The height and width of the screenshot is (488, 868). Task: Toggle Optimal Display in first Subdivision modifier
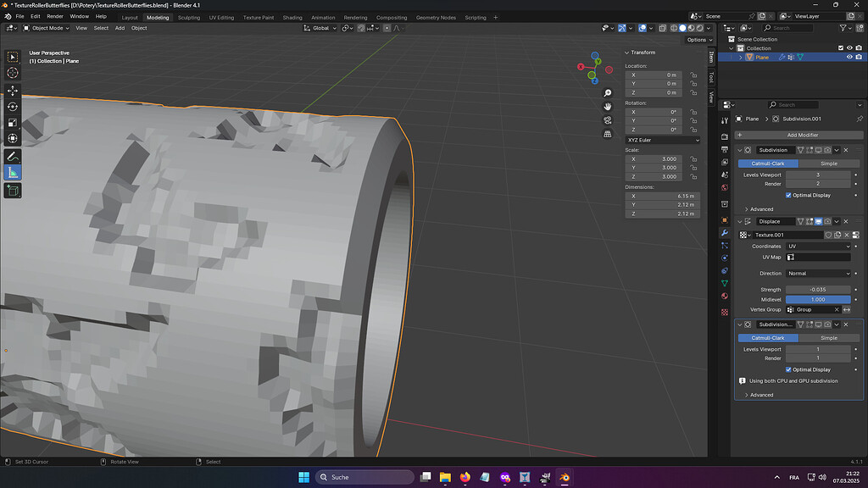click(788, 196)
